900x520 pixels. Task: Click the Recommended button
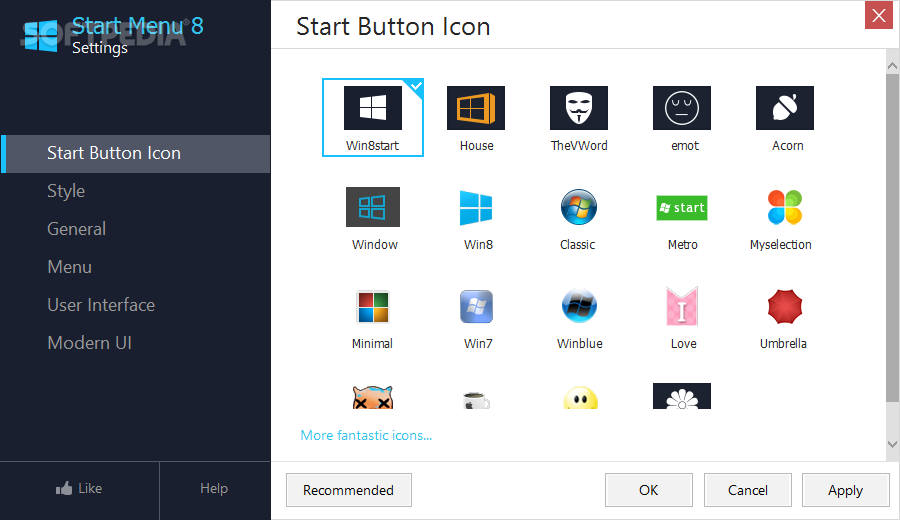click(349, 490)
